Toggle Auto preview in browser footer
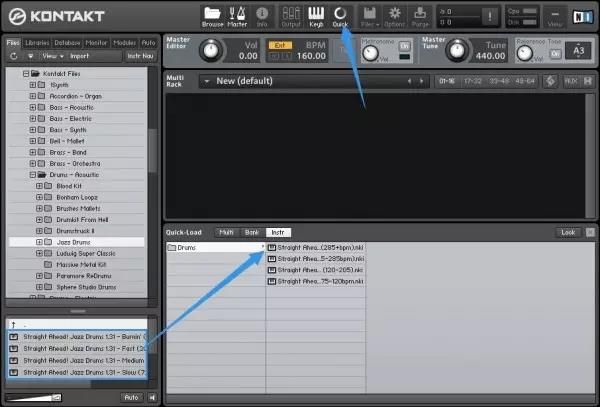 click(x=130, y=397)
